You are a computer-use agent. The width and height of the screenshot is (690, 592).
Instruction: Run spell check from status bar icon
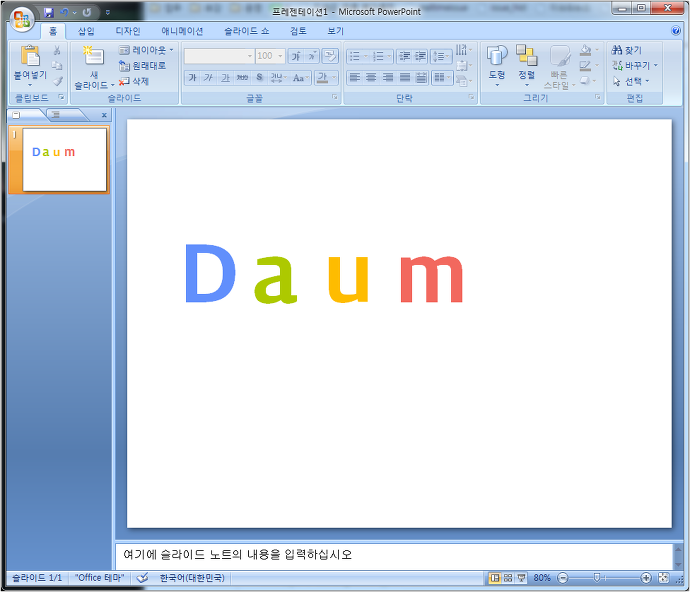tap(142, 577)
